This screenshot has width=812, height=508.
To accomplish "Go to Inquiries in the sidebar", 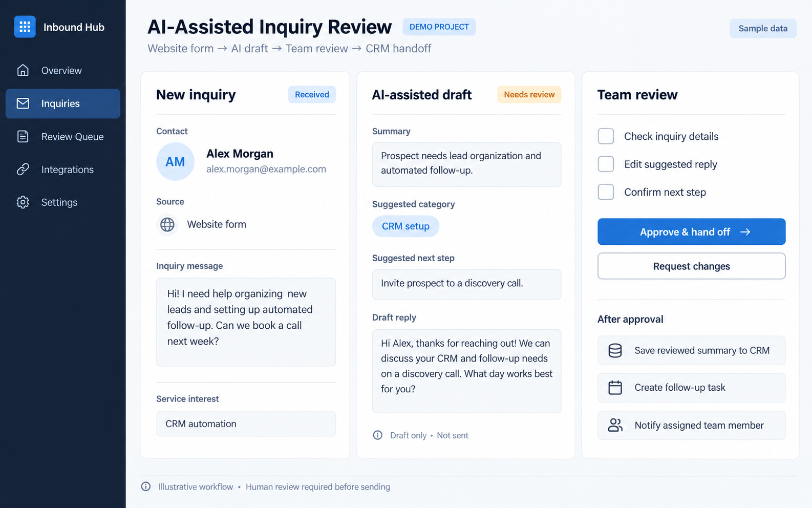I will (63, 103).
